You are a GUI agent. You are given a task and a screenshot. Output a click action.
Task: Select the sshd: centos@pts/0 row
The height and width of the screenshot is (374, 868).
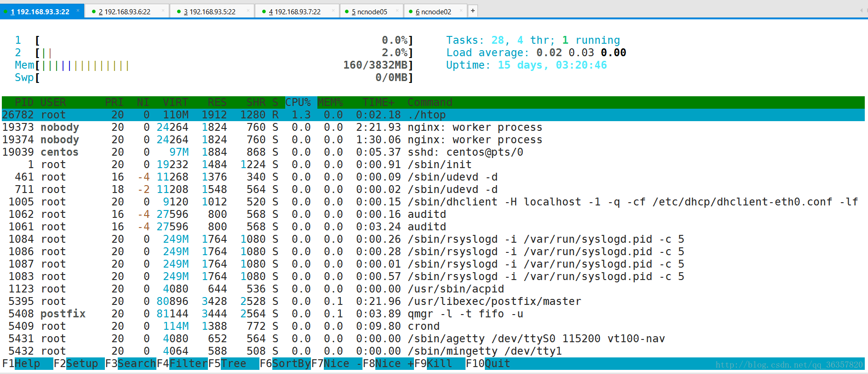pyautogui.click(x=433, y=152)
